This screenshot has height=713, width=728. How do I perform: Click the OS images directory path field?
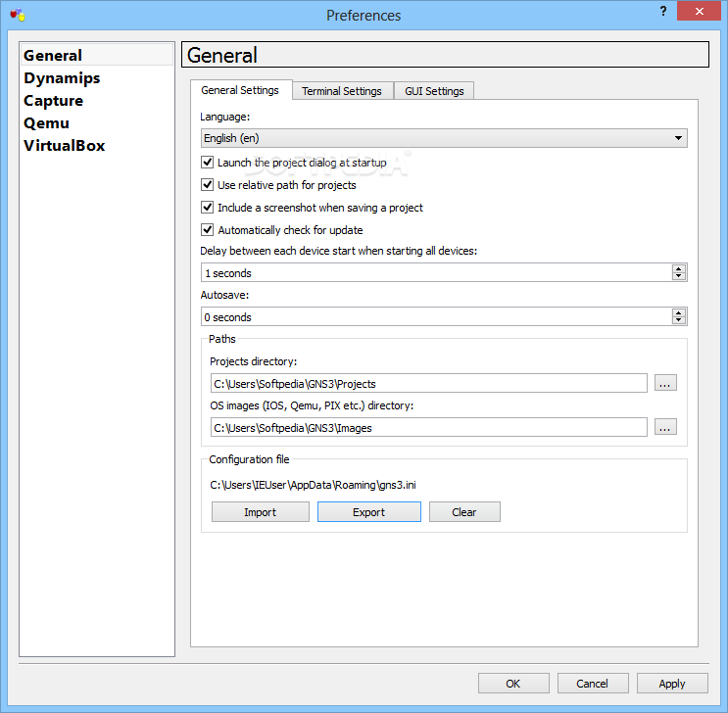pos(428,428)
